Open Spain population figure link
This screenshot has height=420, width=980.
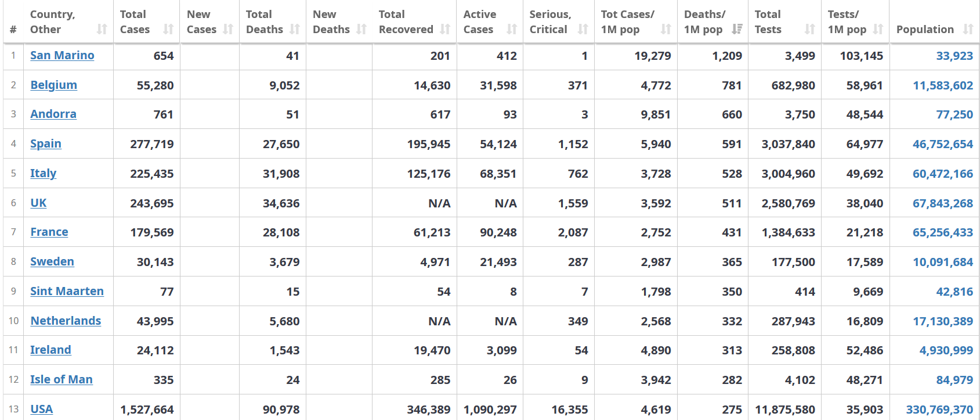click(x=943, y=144)
